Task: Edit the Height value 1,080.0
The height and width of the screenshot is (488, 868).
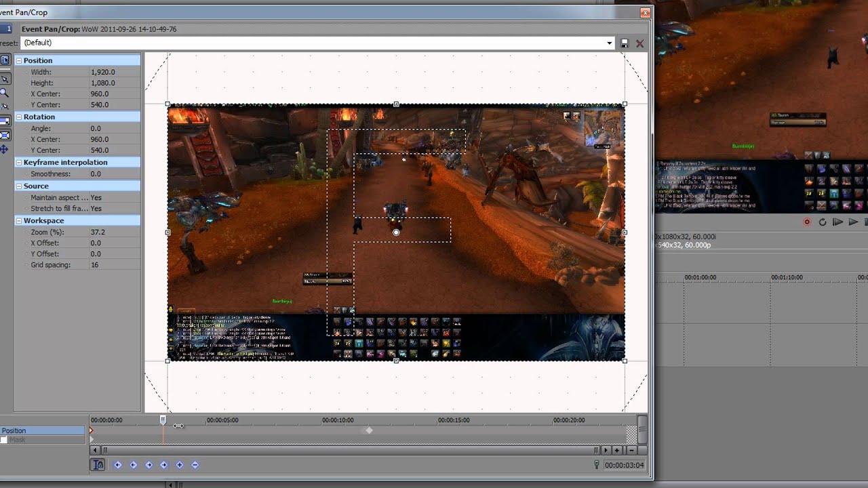Action: 114,83
